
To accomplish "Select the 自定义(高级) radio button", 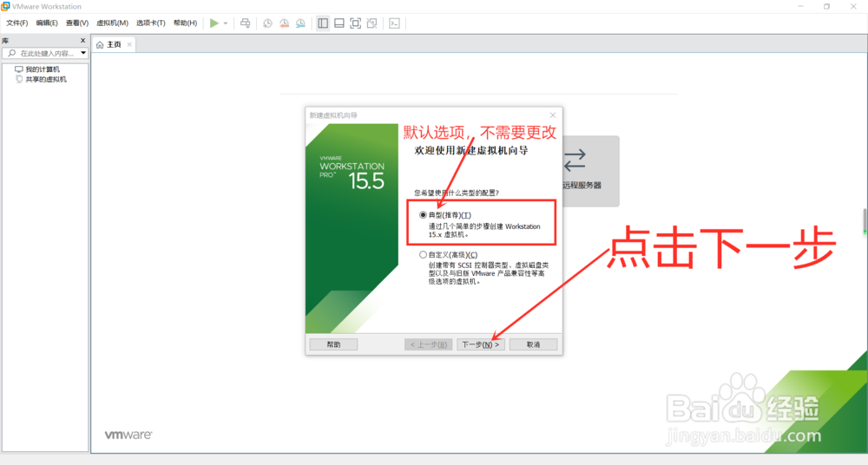I will [x=423, y=255].
